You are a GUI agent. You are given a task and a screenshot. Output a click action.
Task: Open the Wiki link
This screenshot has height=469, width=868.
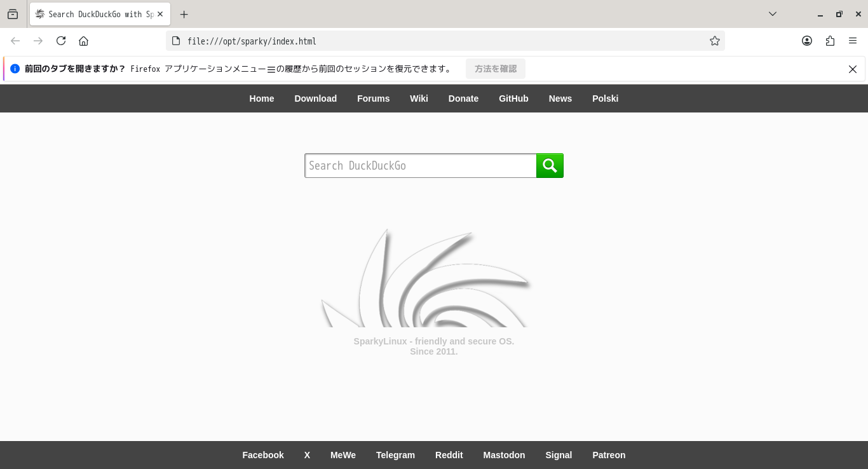[419, 99]
